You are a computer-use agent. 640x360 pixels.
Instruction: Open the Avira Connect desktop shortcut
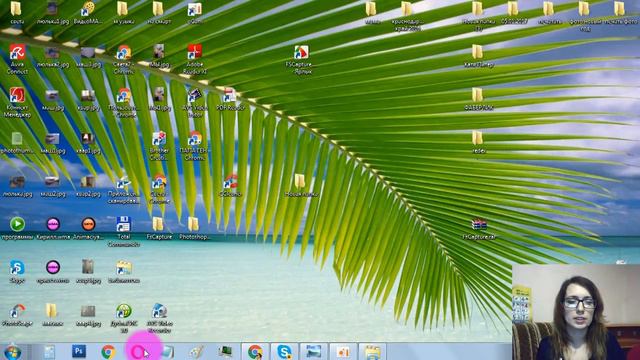[x=17, y=59]
